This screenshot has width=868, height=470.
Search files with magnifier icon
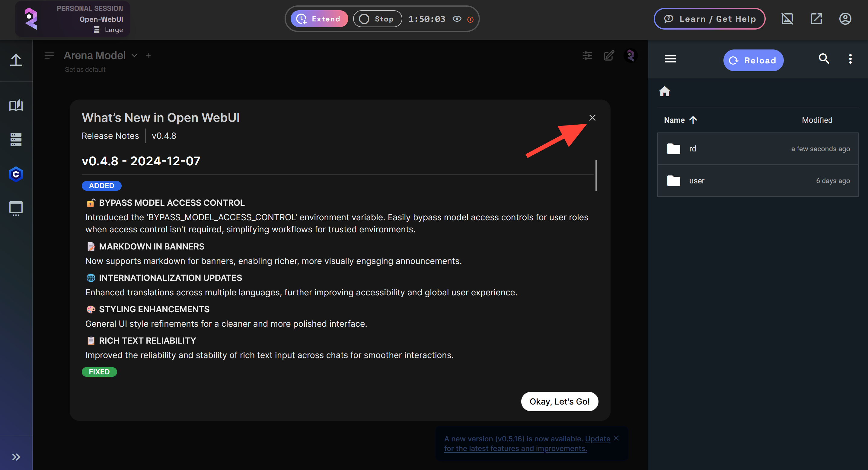click(824, 59)
